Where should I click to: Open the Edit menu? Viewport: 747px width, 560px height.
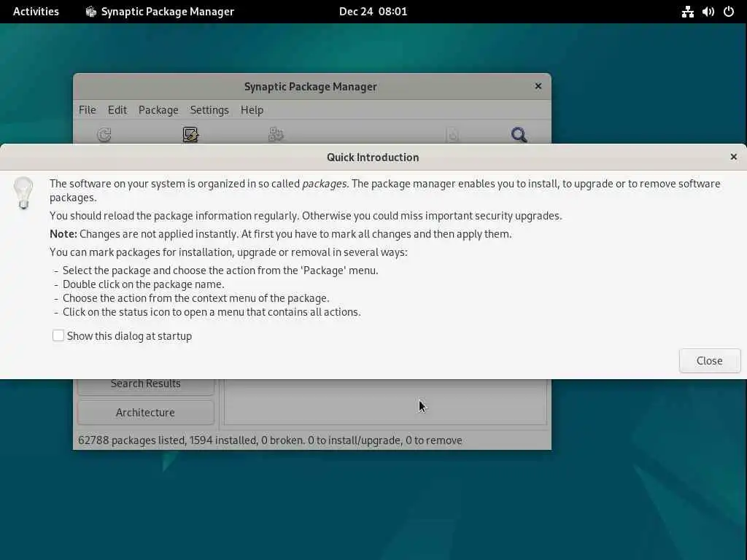(117, 110)
